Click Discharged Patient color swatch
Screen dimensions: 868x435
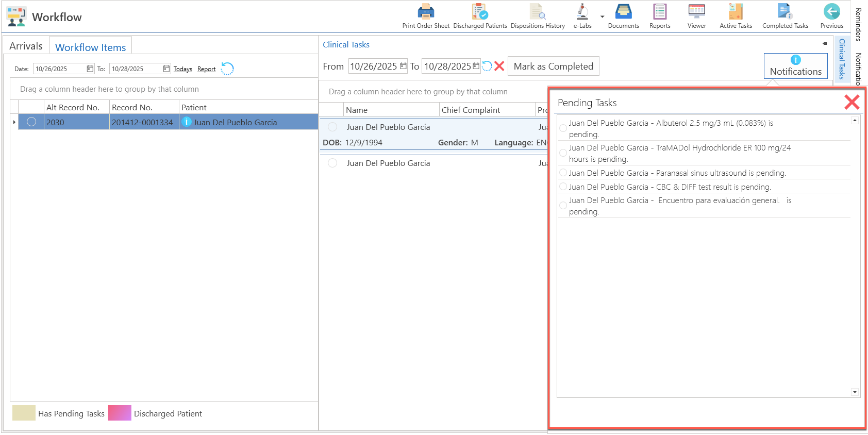(x=120, y=413)
